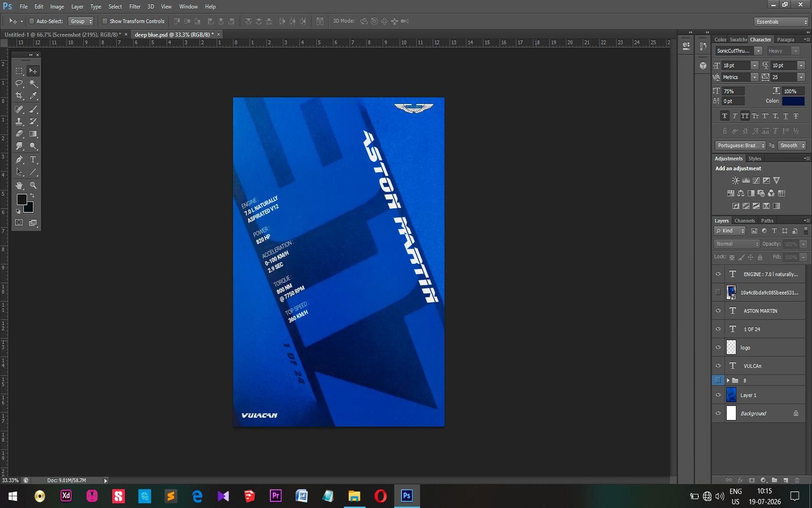Open the SonicCutThru font family dropdown

(758, 51)
